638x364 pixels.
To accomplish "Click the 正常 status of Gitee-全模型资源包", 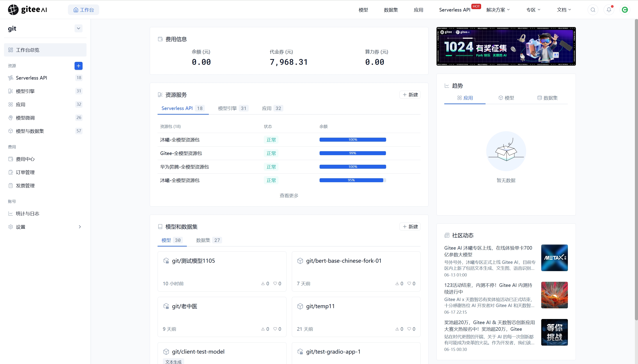I will pyautogui.click(x=271, y=153).
